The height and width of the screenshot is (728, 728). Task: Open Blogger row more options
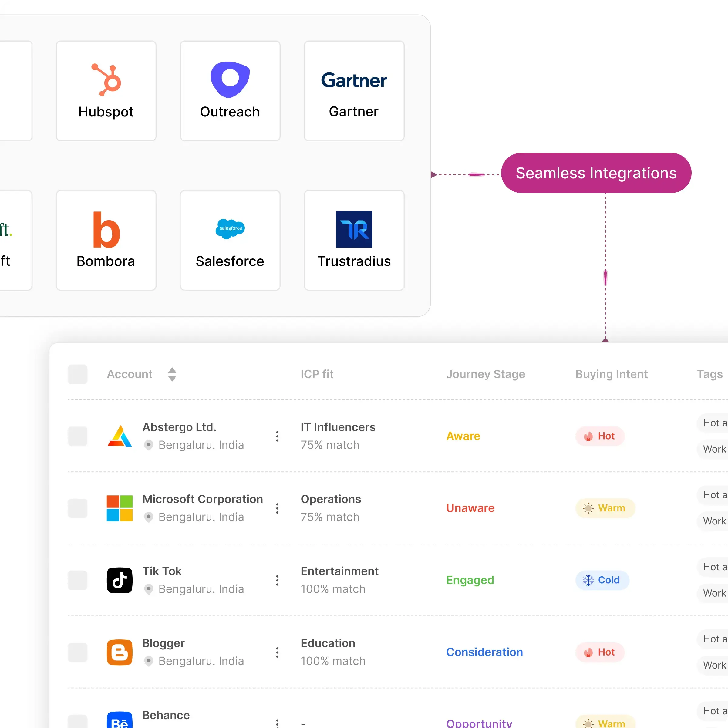277,652
